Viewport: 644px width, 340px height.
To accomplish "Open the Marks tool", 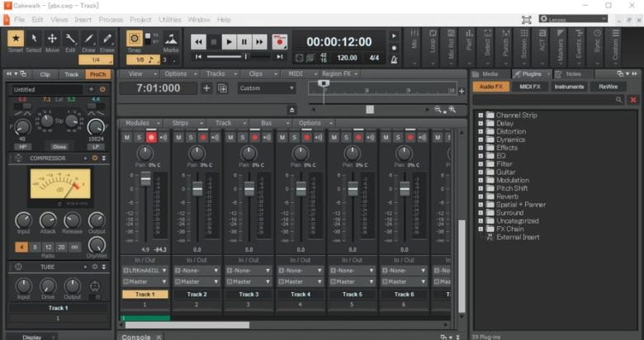I will (x=171, y=40).
